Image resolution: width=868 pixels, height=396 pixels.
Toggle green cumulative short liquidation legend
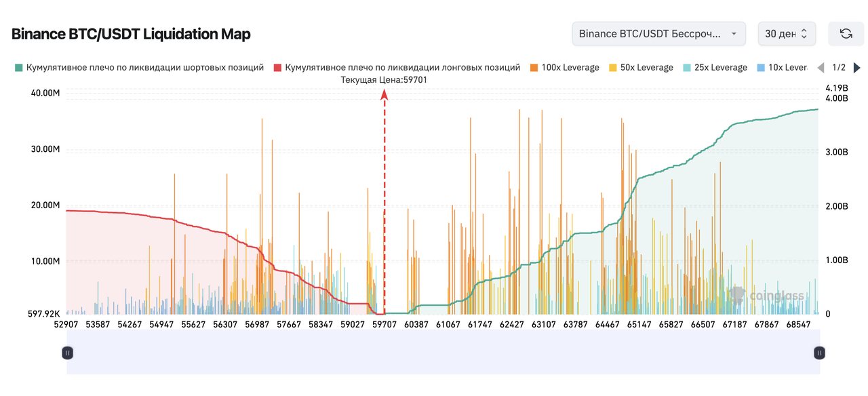point(139,68)
